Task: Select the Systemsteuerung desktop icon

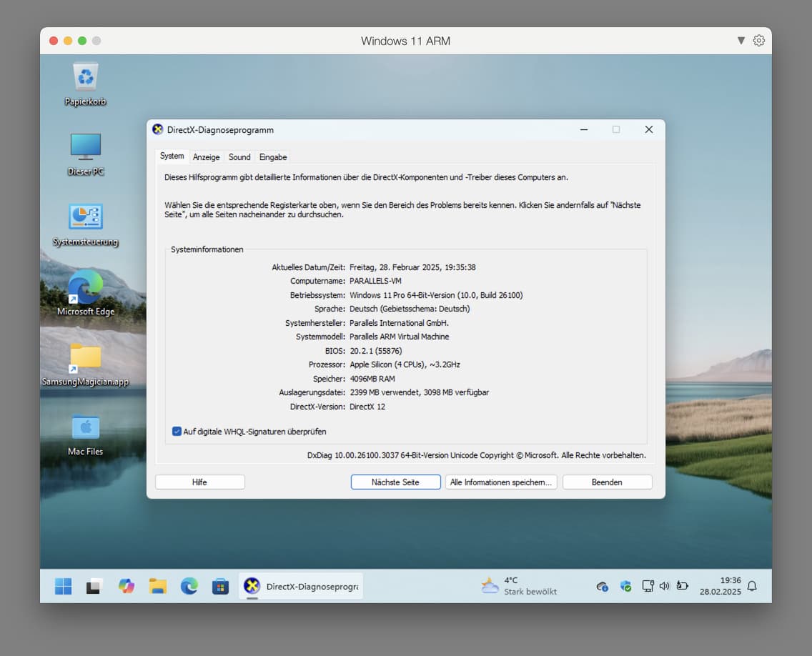Action: [x=86, y=224]
